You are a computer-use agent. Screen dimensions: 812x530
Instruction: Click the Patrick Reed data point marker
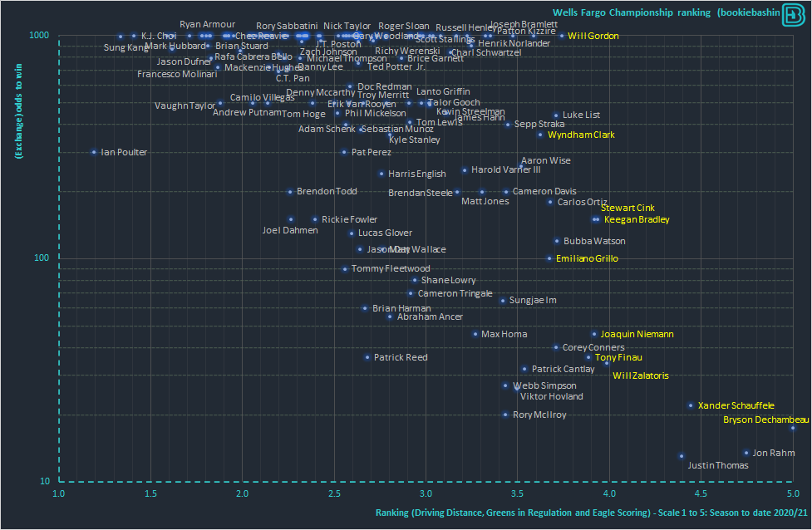pos(367,357)
